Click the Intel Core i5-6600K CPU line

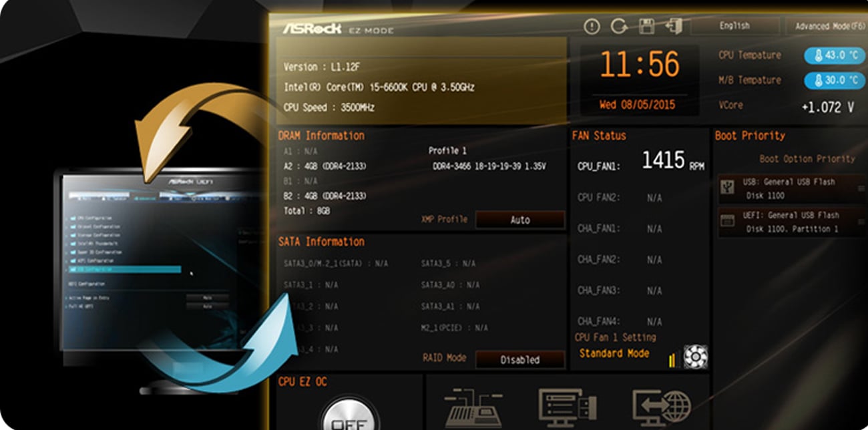click(x=379, y=87)
